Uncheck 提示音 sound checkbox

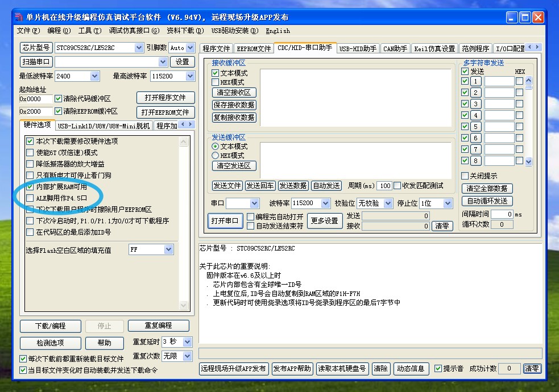click(x=438, y=369)
